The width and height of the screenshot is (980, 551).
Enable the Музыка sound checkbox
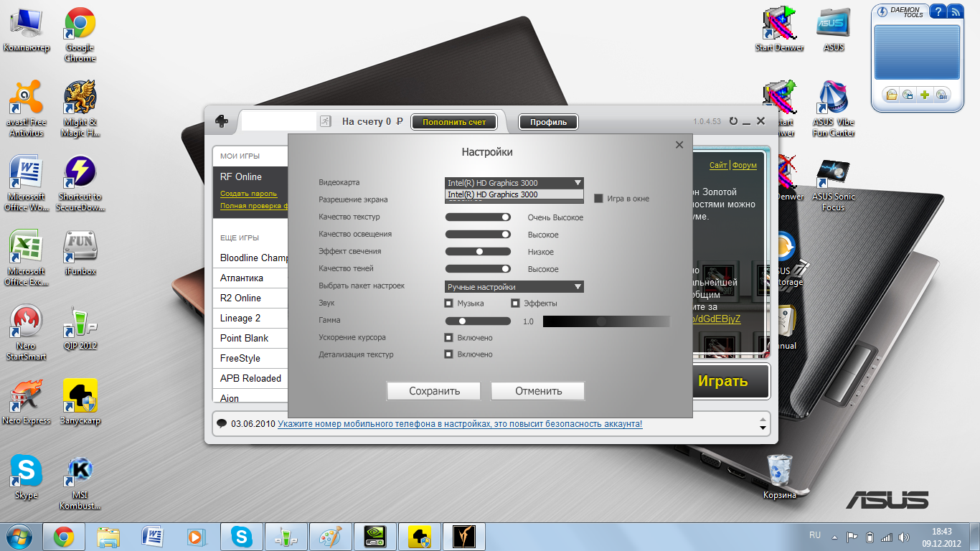448,303
